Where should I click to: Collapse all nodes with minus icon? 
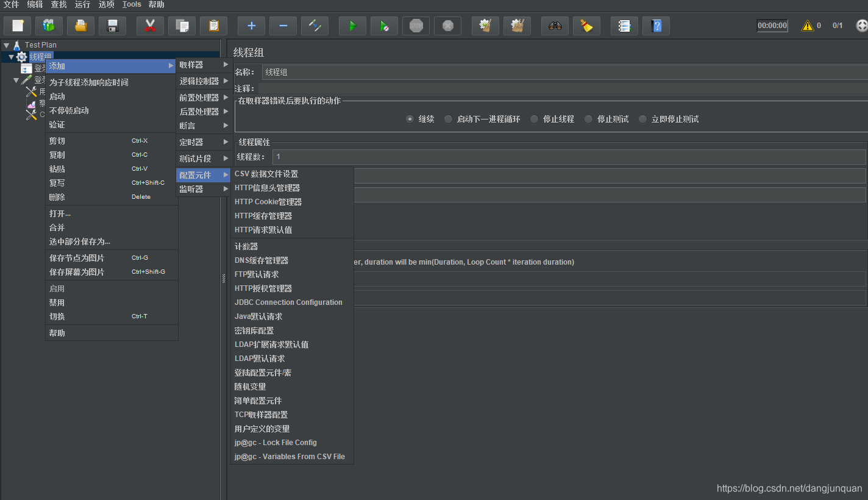pyautogui.click(x=283, y=26)
